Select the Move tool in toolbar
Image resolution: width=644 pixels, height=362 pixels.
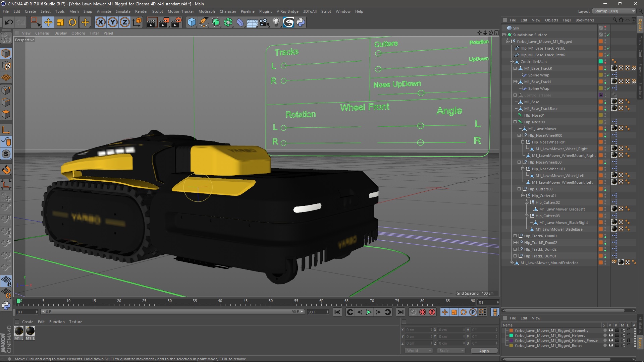(48, 22)
